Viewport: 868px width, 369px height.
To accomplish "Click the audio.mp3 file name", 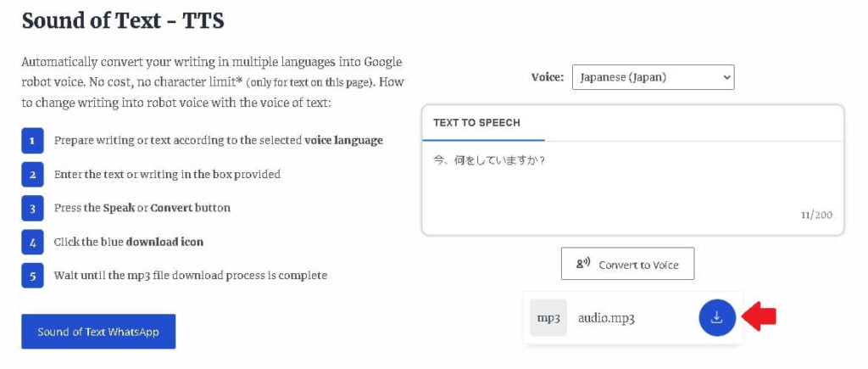I will pyautogui.click(x=606, y=319).
